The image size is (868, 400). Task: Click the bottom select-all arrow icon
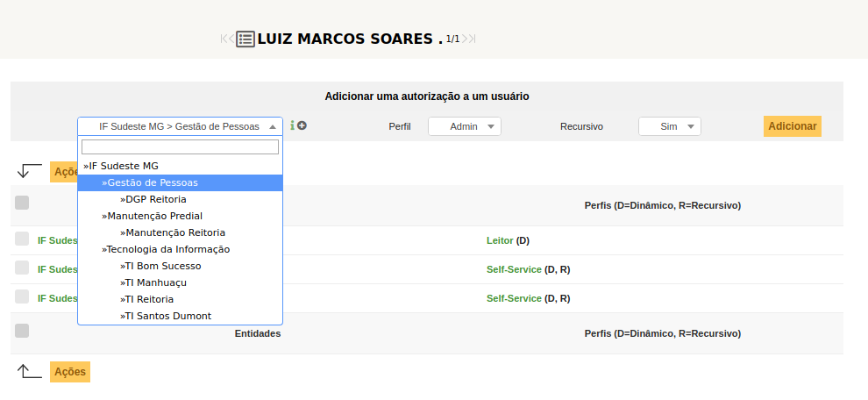tap(29, 371)
